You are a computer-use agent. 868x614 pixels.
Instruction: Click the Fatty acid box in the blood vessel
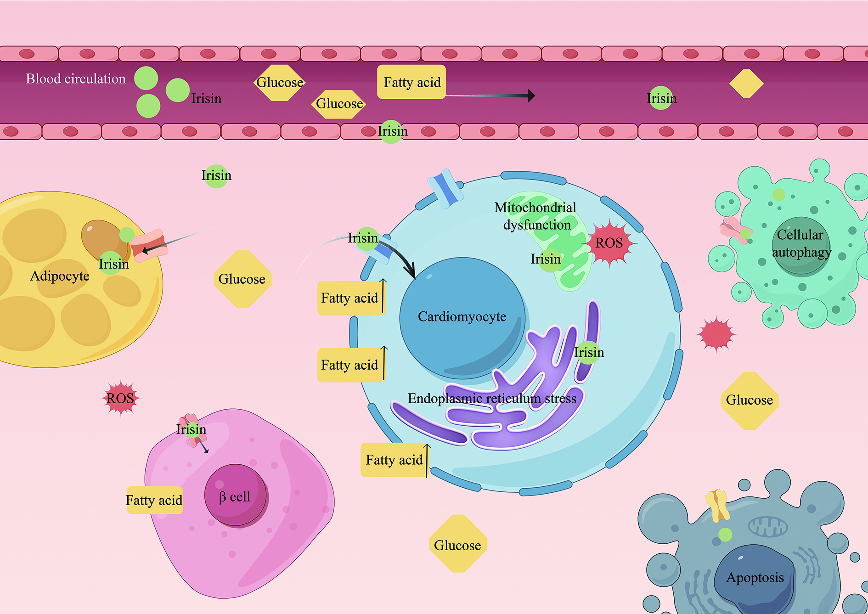click(411, 82)
